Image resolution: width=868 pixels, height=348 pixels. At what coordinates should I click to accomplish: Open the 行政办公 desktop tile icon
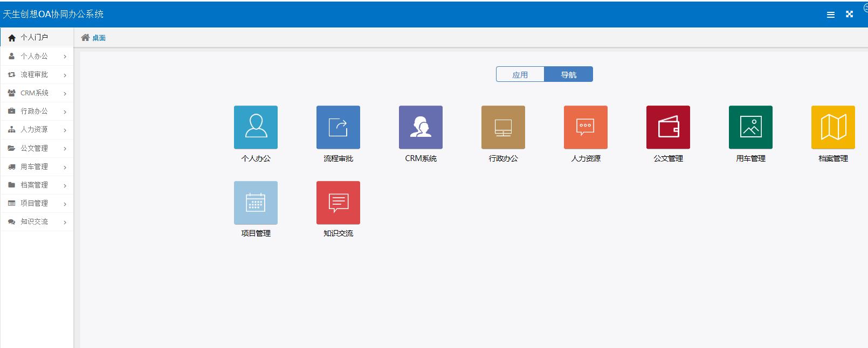[x=503, y=127]
